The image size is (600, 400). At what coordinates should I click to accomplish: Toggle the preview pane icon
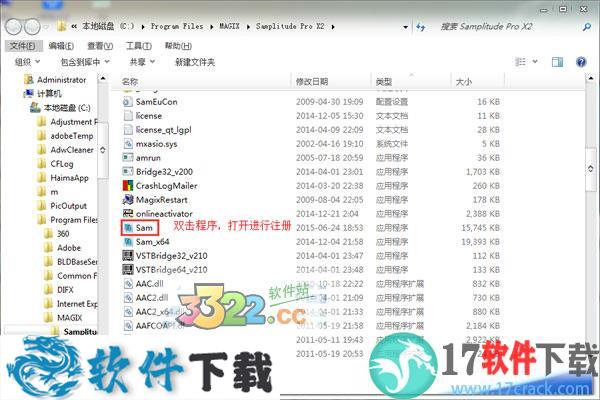(557, 62)
